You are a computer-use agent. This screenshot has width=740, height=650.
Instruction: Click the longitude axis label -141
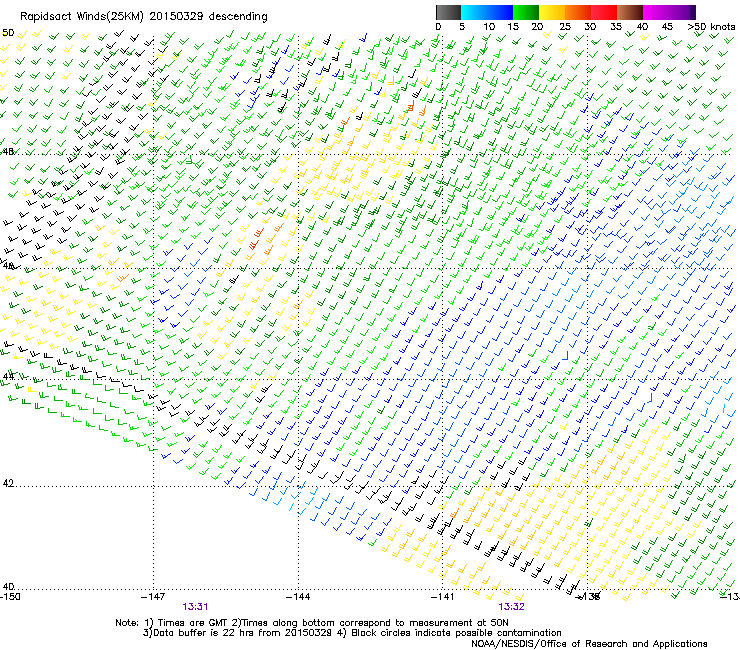pos(443,597)
